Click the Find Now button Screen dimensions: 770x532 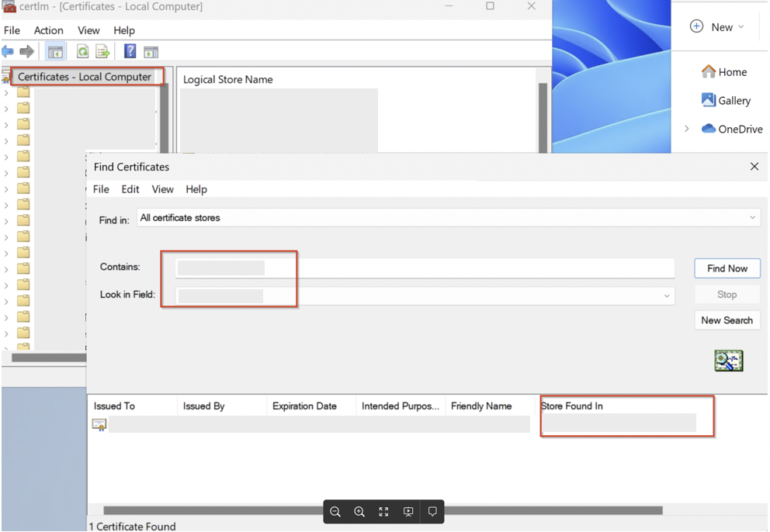tap(727, 268)
